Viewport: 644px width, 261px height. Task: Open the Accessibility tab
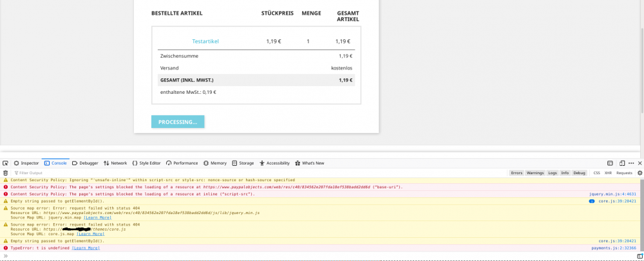pyautogui.click(x=274, y=163)
